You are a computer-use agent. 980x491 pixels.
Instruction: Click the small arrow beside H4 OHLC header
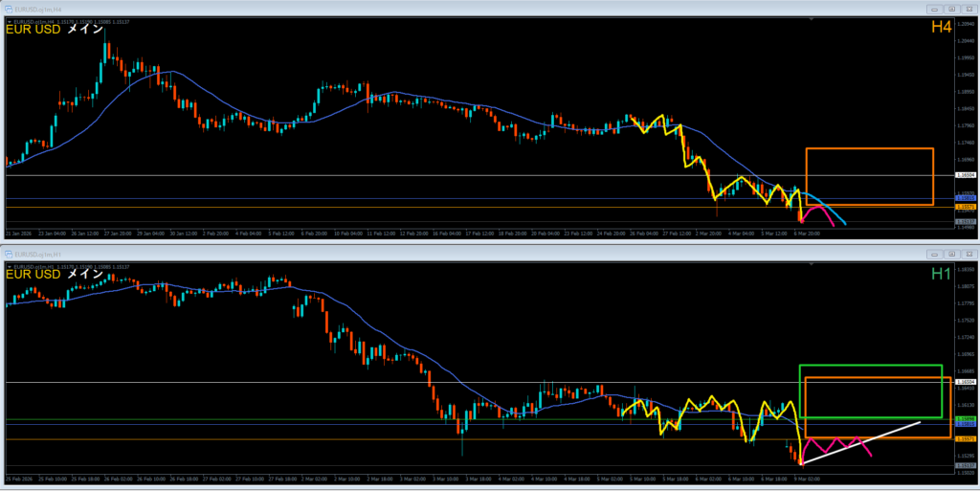pos(8,21)
